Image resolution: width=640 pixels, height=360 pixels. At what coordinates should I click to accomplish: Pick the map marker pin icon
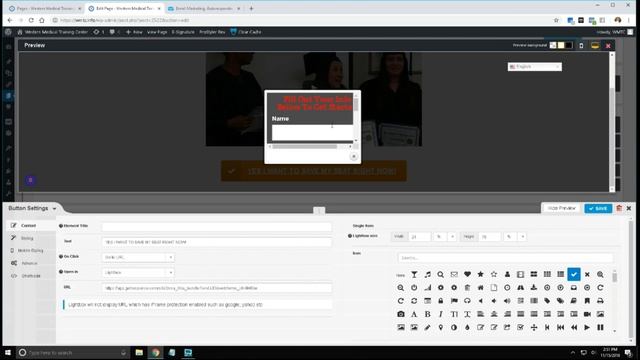tap(440, 327)
